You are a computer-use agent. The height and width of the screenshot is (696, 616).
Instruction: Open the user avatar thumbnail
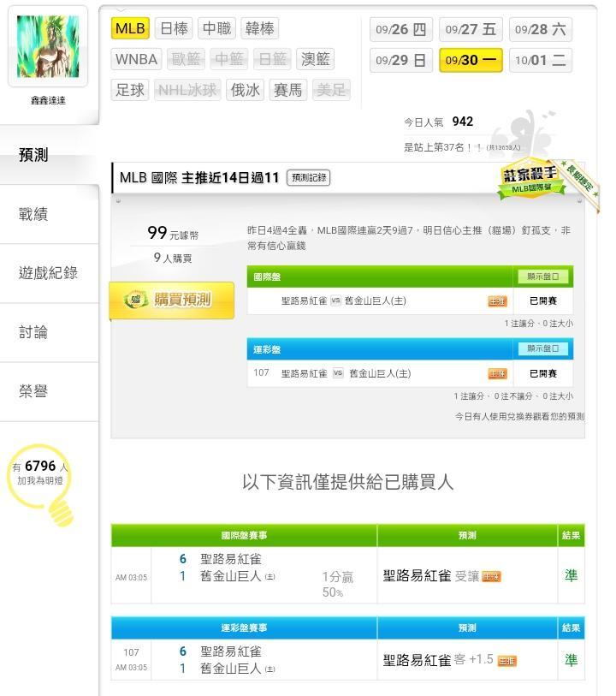click(48, 46)
